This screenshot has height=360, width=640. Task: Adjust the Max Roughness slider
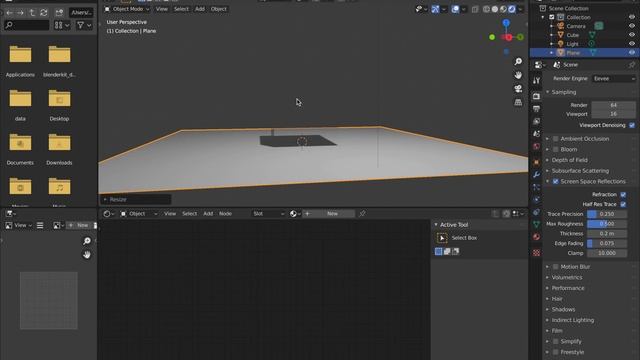pos(607,224)
